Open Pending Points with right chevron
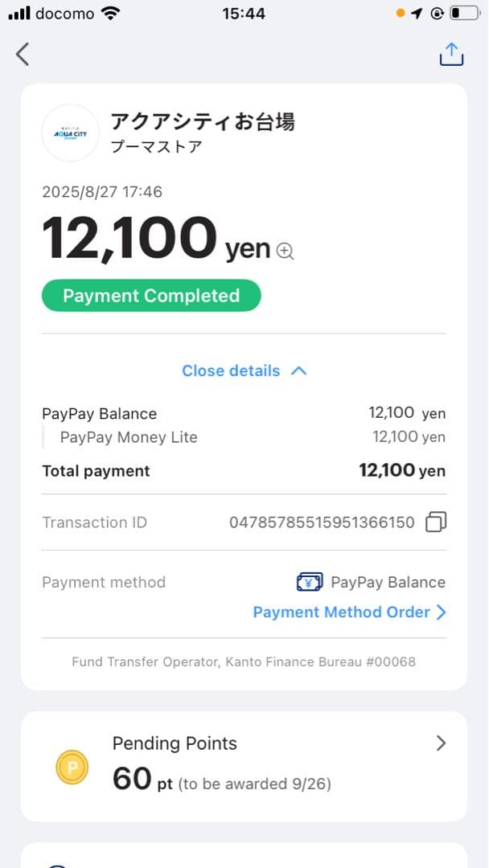Viewport: 489px width, 868px height. click(x=441, y=743)
